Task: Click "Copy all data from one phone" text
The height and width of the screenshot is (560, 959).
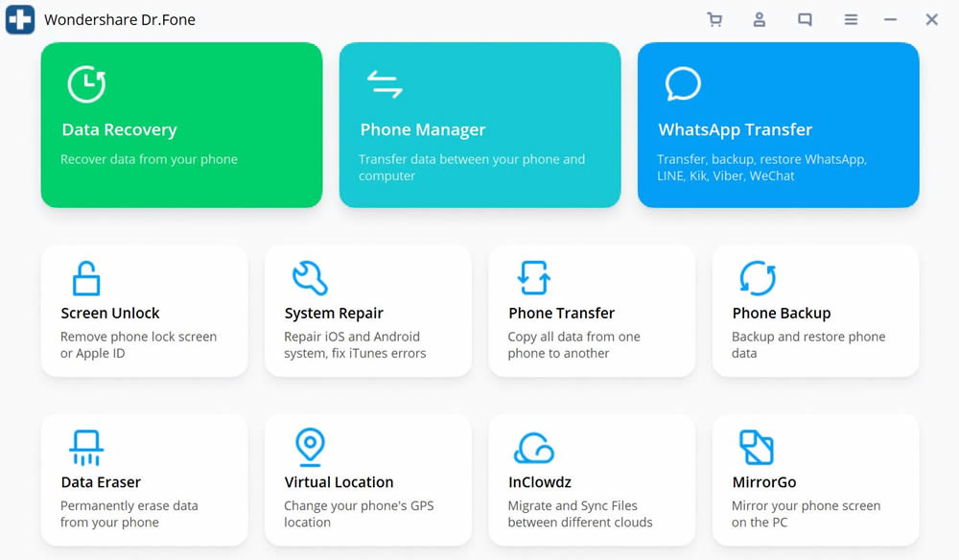Action: [573, 345]
